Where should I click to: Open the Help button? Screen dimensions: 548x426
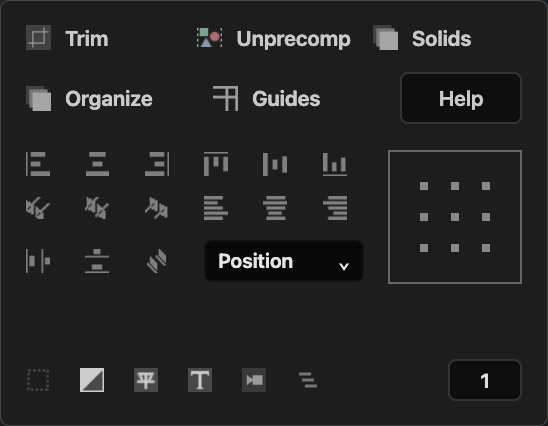tap(461, 98)
